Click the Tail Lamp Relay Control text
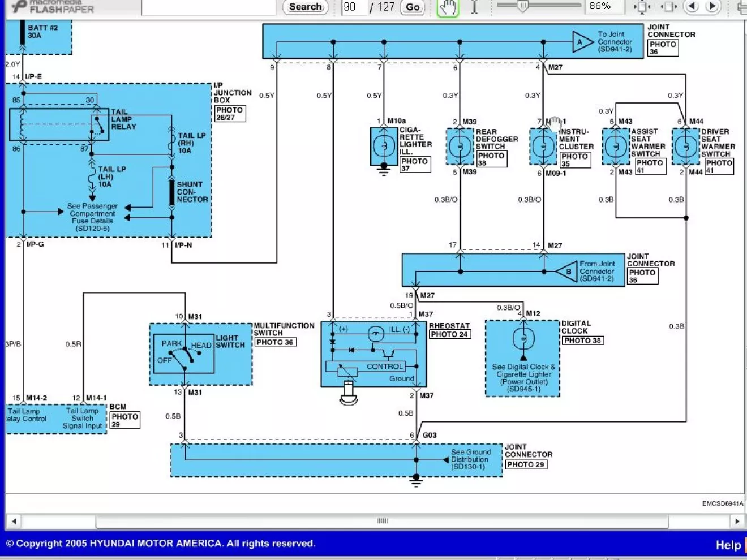The image size is (747, 560). click(25, 415)
